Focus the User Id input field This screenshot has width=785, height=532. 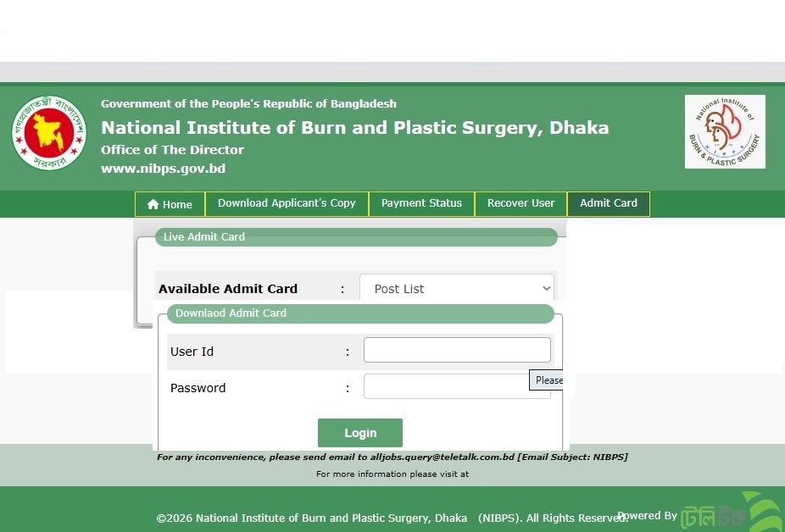457,351
